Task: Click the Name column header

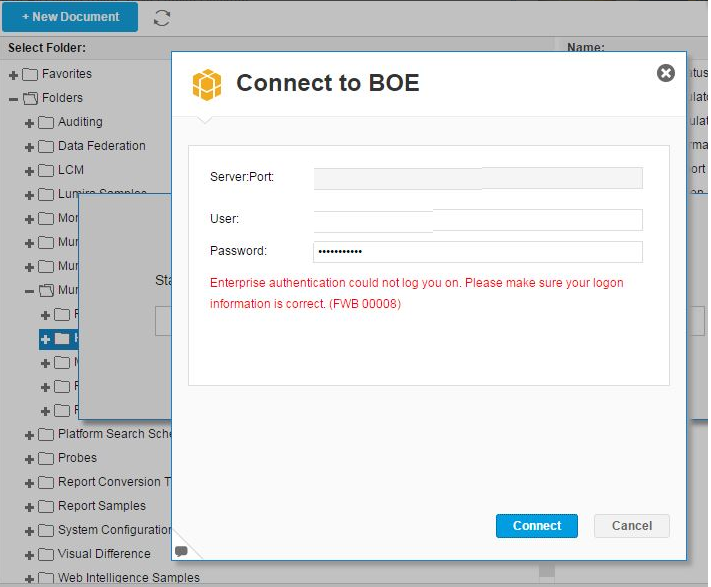Action: (585, 47)
